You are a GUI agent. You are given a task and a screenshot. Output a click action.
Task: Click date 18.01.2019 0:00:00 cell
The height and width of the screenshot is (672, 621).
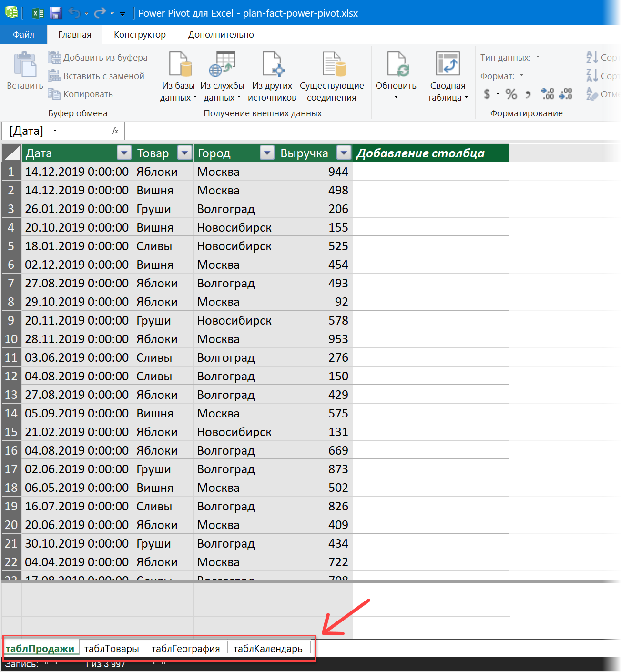pyautogui.click(x=77, y=246)
